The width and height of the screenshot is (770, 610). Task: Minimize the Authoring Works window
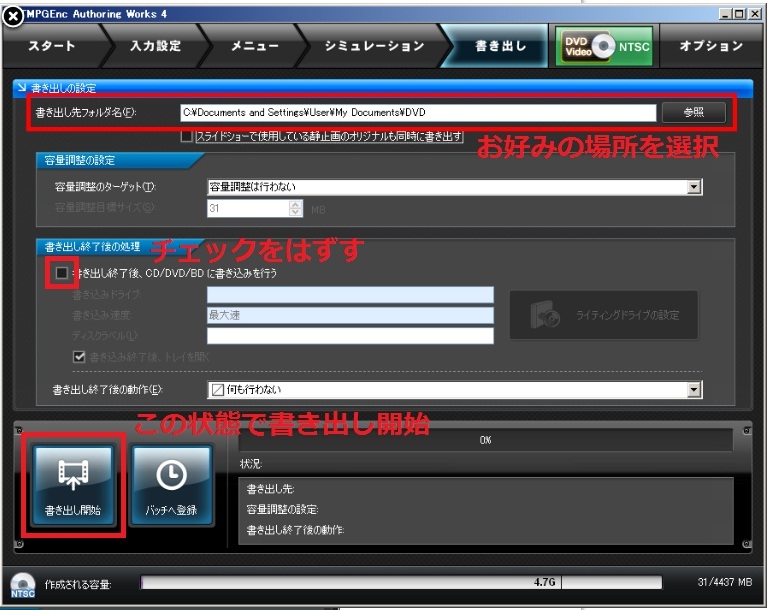pos(725,14)
